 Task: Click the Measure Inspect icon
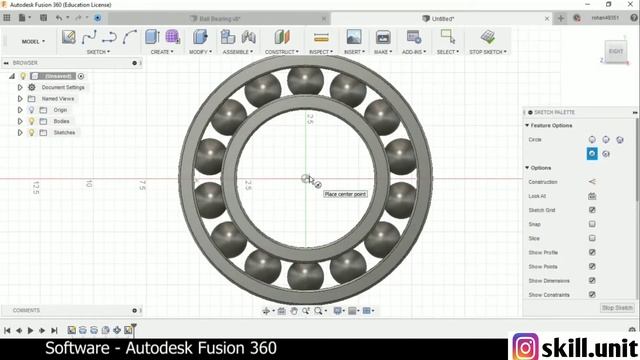coord(321,38)
